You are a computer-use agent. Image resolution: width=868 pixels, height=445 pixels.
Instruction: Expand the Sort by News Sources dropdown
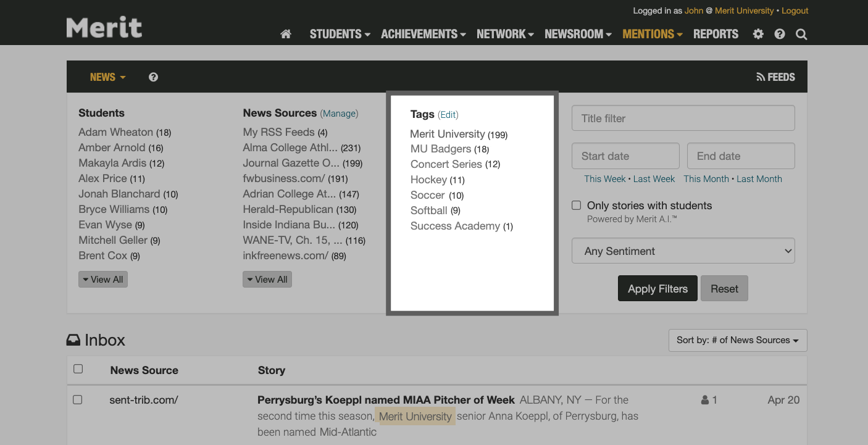tap(737, 340)
